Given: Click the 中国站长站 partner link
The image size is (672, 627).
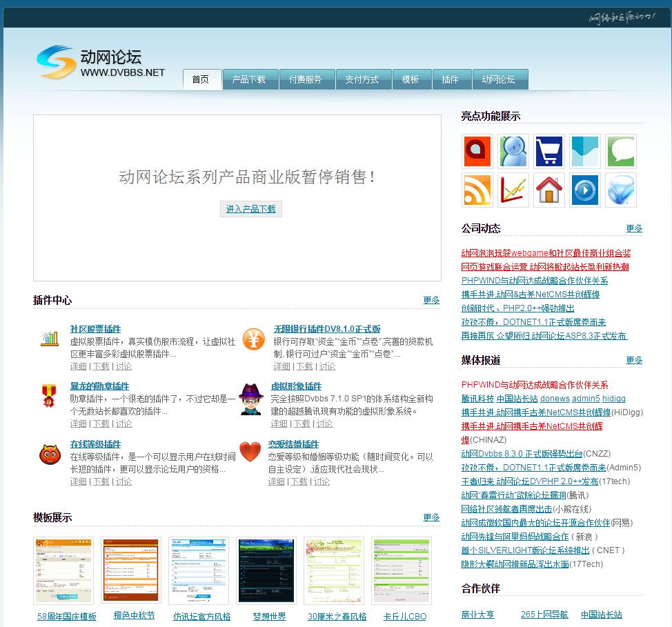Looking at the screenshot, I should pos(602,614).
